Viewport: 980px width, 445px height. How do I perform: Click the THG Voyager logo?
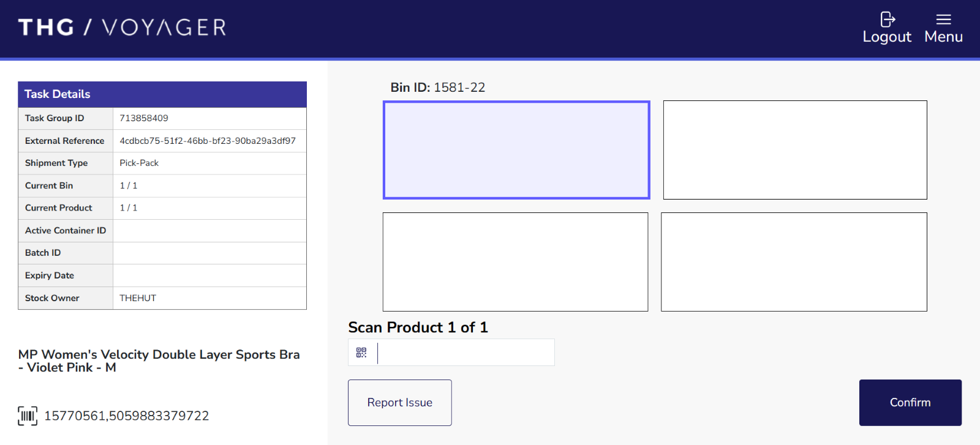point(123,28)
